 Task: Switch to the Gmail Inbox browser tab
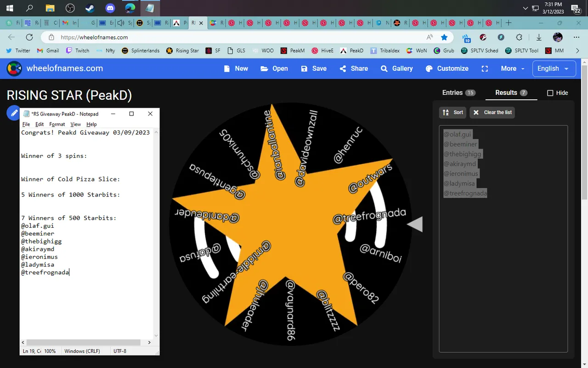[70, 23]
